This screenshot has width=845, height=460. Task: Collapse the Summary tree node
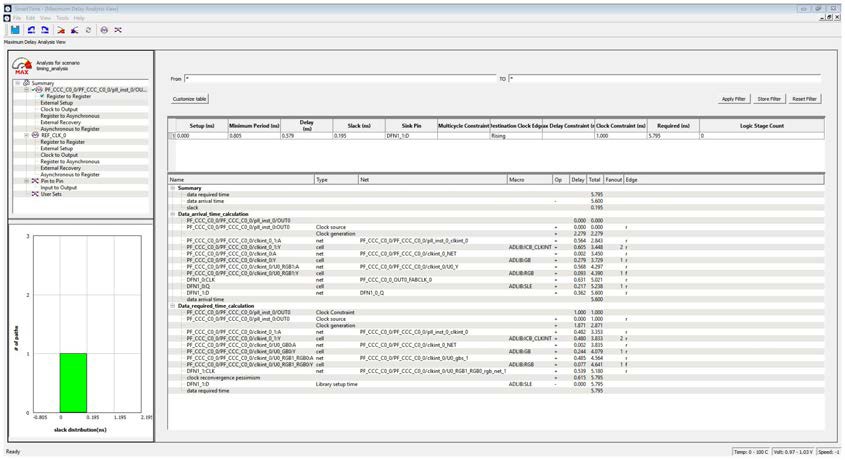(17, 83)
